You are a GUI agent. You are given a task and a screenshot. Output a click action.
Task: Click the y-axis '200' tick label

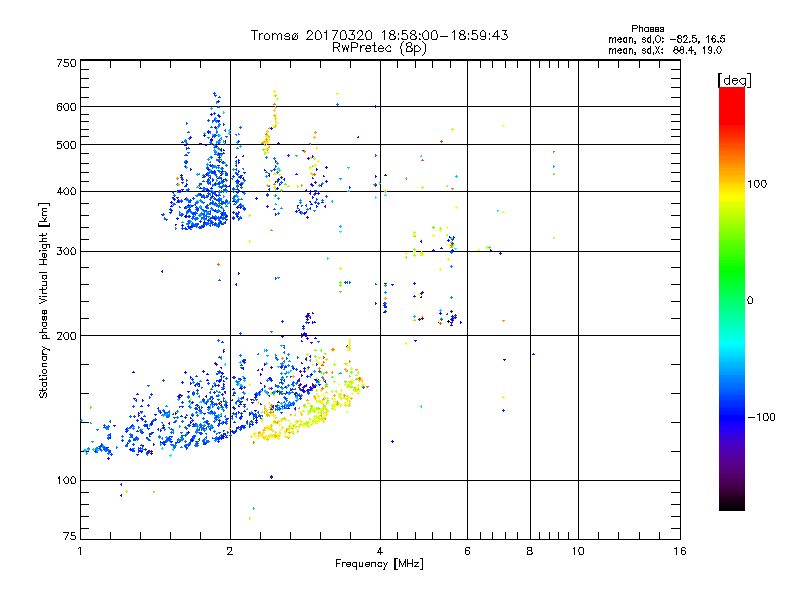pyautogui.click(x=66, y=336)
